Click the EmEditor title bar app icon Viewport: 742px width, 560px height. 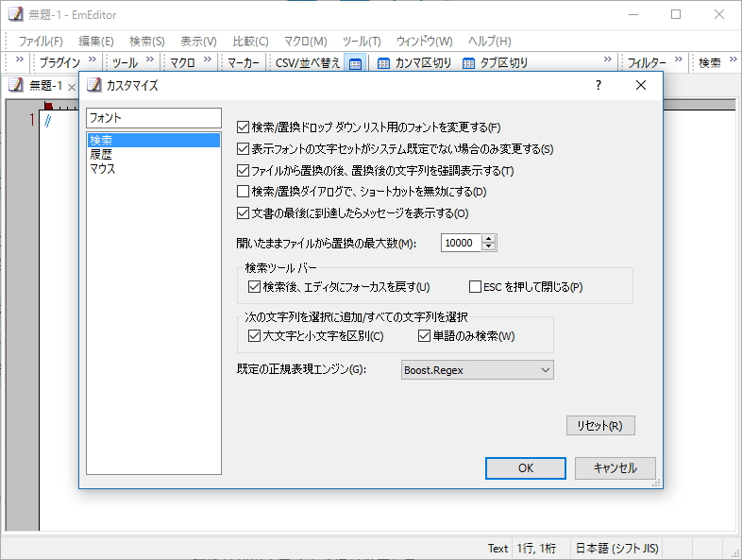pos(16,15)
